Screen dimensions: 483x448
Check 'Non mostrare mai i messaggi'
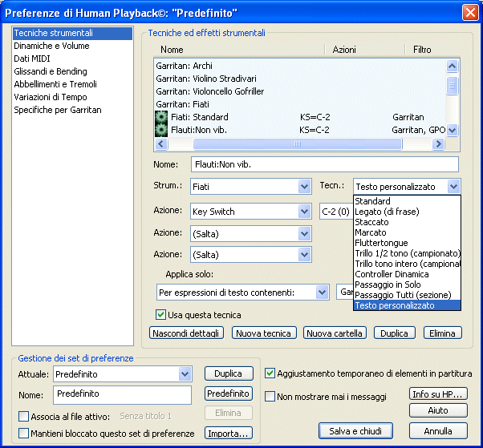(270, 396)
